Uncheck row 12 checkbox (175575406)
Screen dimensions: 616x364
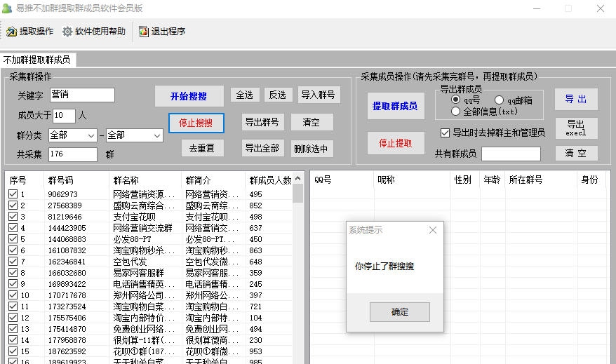click(x=13, y=317)
